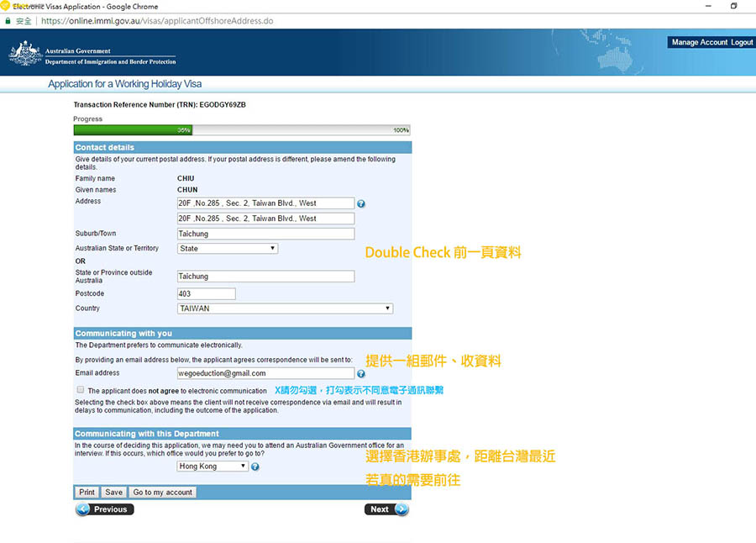The height and width of the screenshot is (543, 756).
Task: Open the interview office dropdown showing Hong Kong
Action: click(x=213, y=467)
